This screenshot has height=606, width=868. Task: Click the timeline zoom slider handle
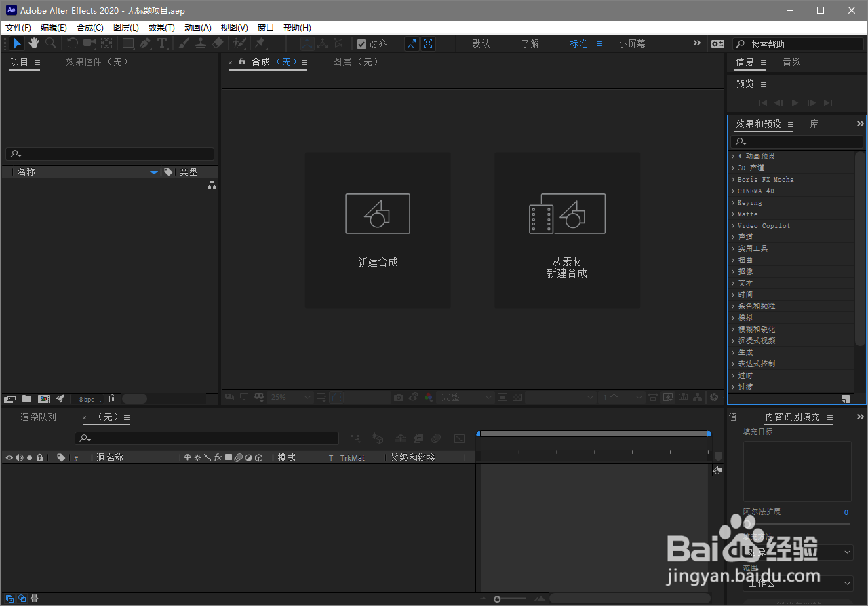497,599
